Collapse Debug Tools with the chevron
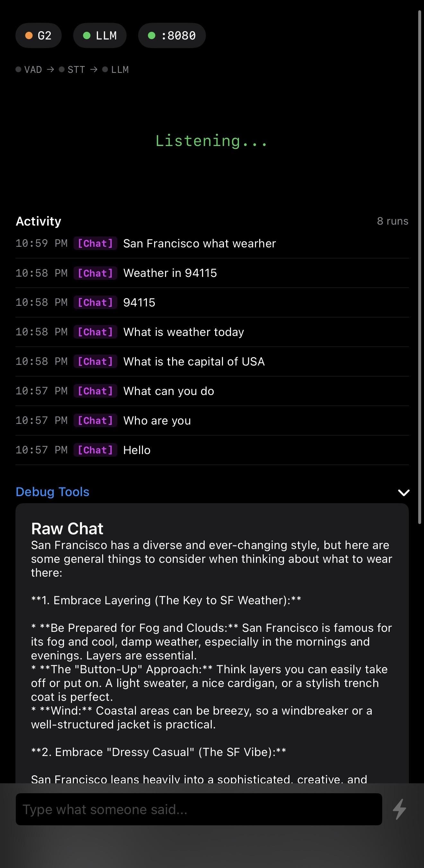The width and height of the screenshot is (424, 868). 403,492
